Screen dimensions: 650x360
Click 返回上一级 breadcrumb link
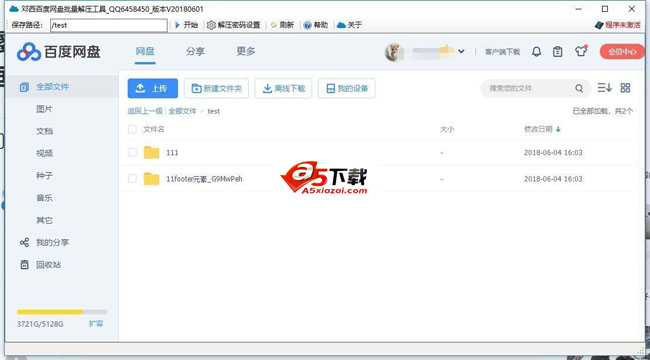145,111
